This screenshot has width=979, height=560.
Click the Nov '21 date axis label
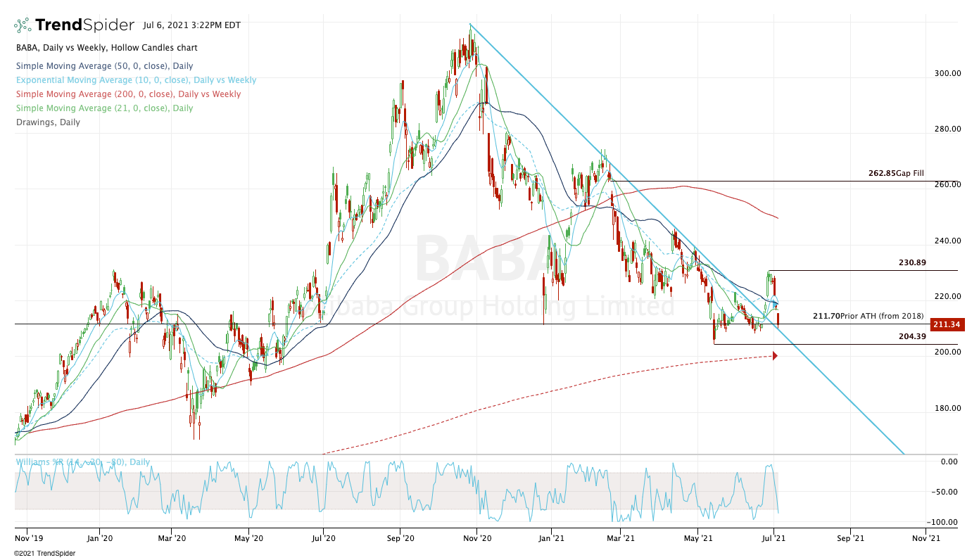[x=926, y=537]
